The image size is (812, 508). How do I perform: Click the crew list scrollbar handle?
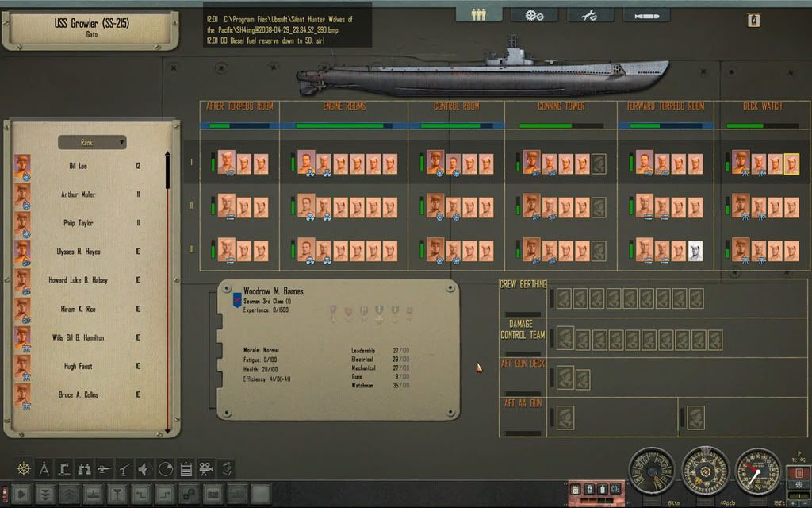167,171
